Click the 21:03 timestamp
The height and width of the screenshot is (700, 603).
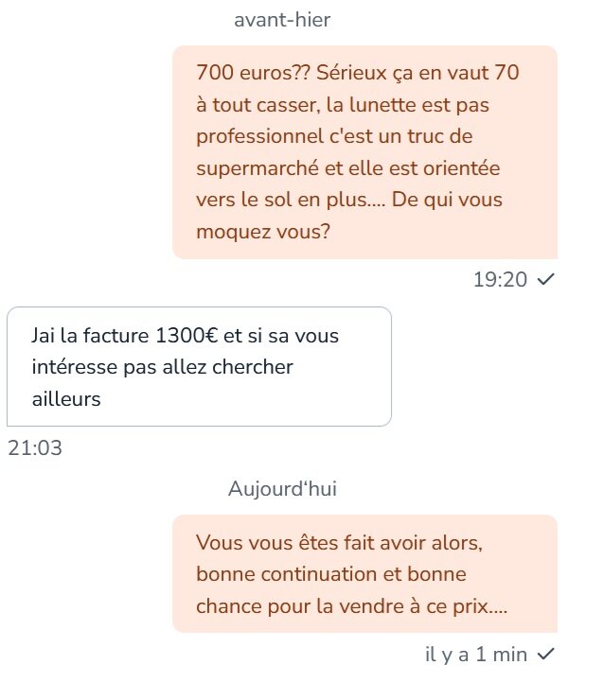click(35, 447)
